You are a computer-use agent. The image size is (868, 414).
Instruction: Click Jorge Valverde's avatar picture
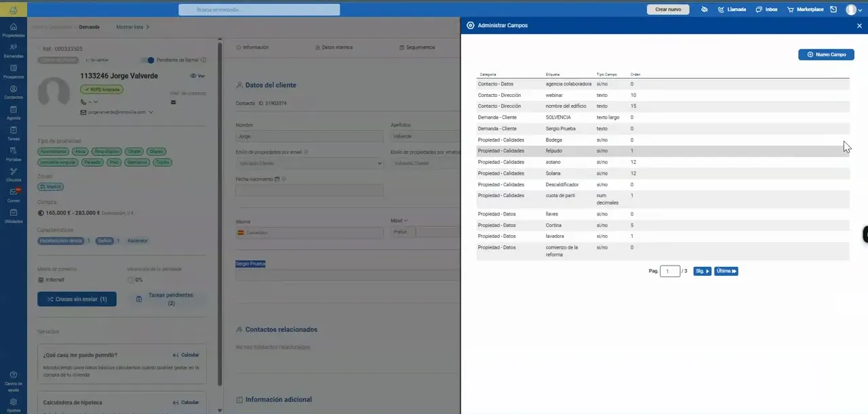point(54,93)
